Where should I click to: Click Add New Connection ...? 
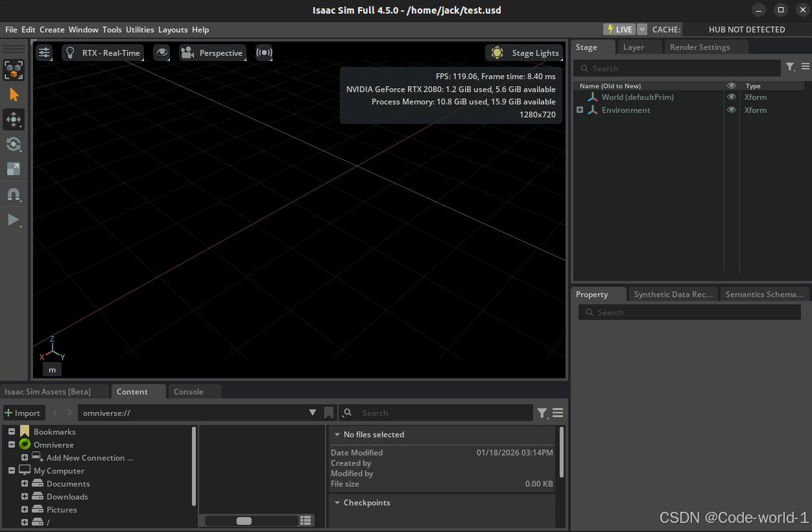pyautogui.click(x=90, y=457)
